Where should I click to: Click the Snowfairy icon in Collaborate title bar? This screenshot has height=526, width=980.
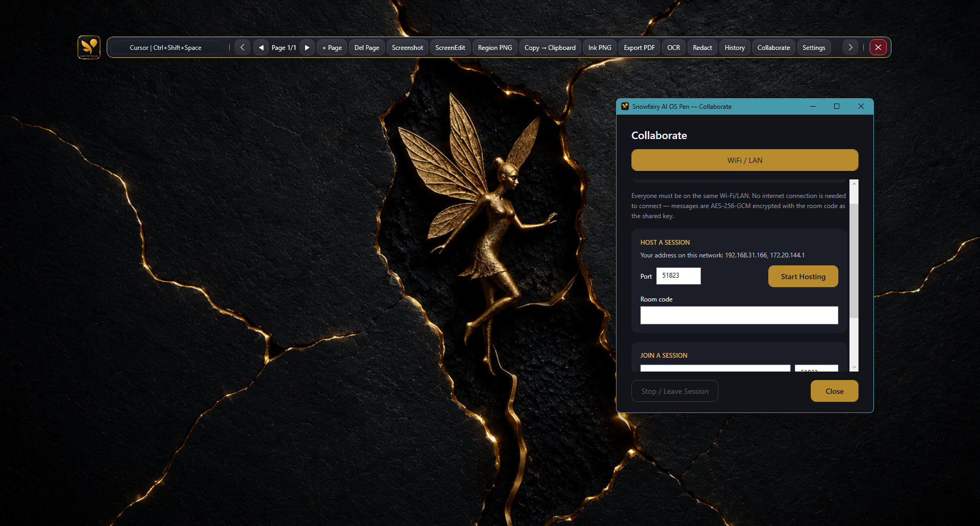(x=625, y=106)
